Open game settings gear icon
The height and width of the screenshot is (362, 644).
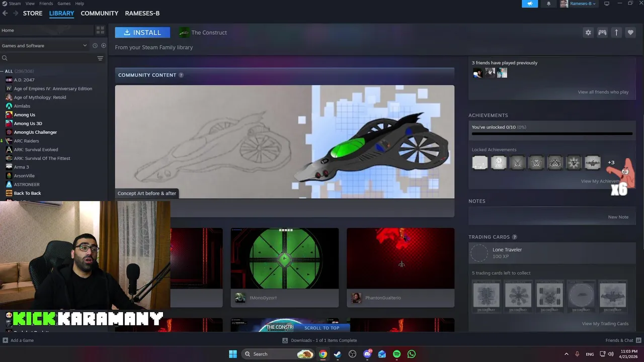pos(588,33)
